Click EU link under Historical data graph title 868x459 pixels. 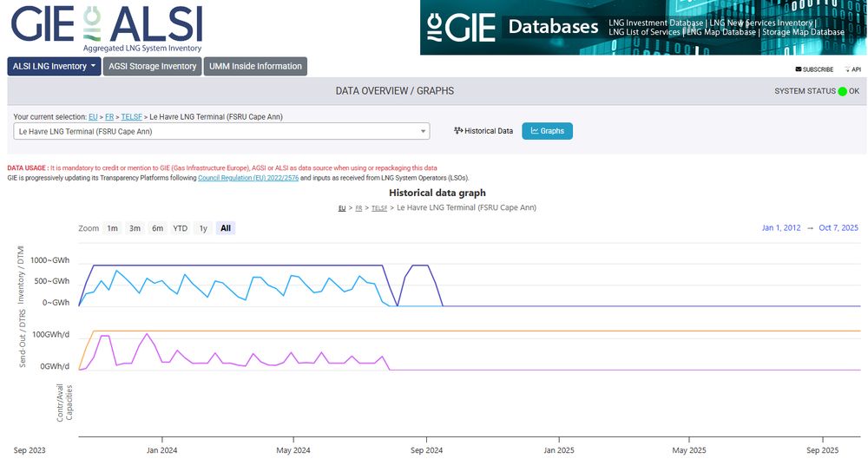342,208
